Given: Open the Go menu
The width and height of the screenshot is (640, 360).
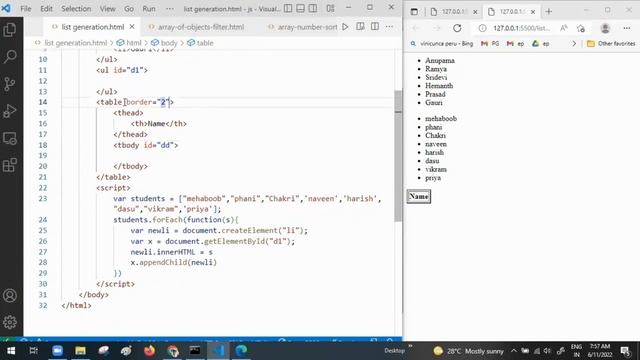Looking at the screenshot, I should click(129, 9).
